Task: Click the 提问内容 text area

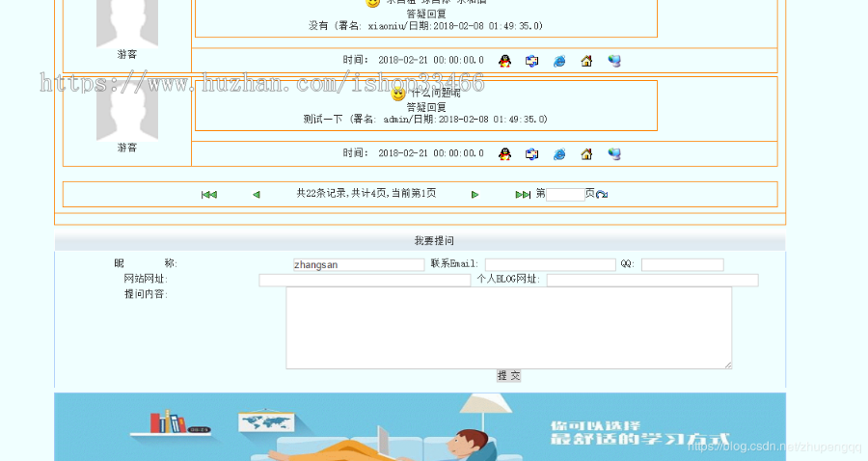Action: pyautogui.click(x=508, y=328)
